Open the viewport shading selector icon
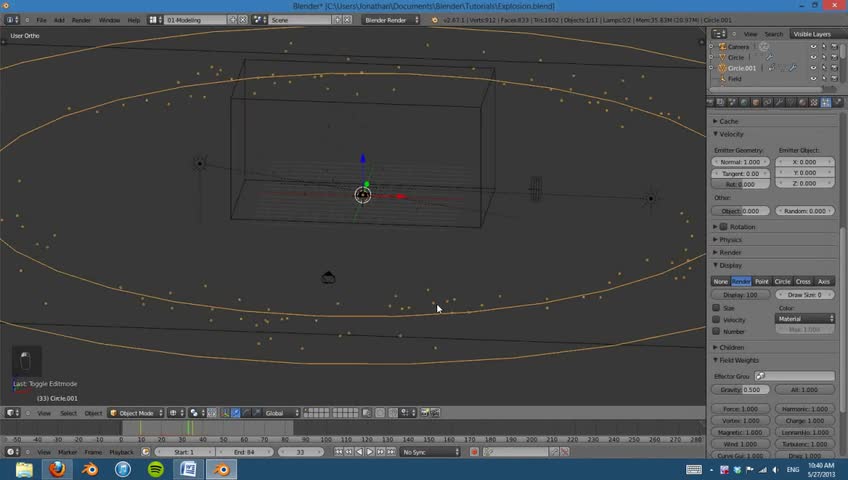 tap(174, 413)
